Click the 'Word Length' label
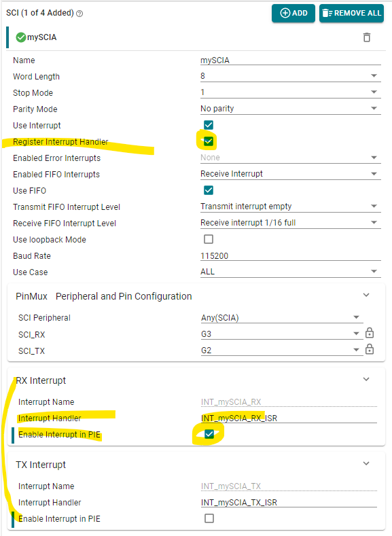This screenshot has width=392, height=536. coord(36,77)
